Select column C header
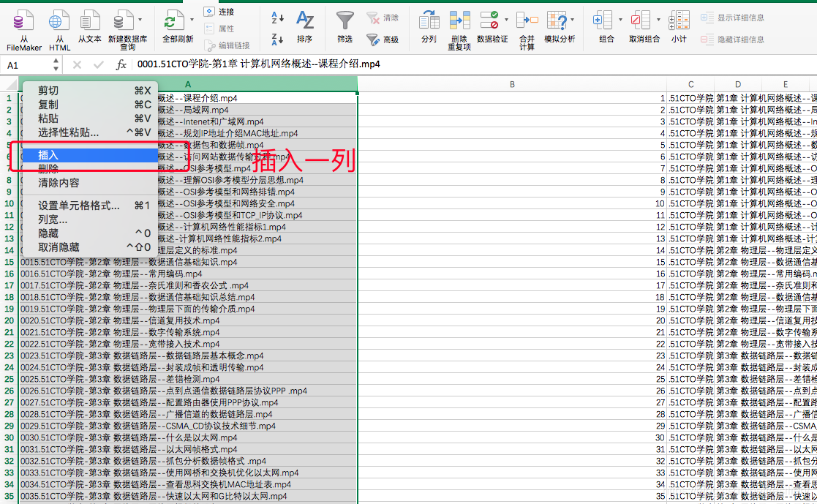Image resolution: width=817 pixels, height=504 pixels. 690,84
